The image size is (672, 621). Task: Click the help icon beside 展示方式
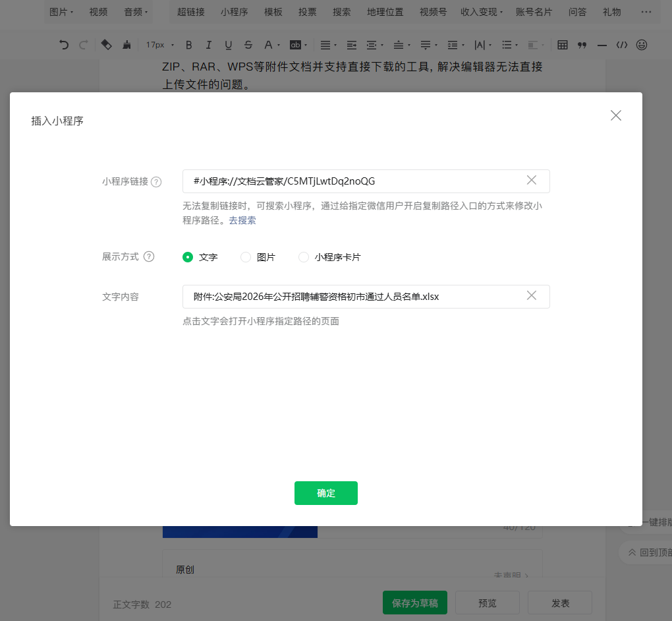(x=149, y=257)
